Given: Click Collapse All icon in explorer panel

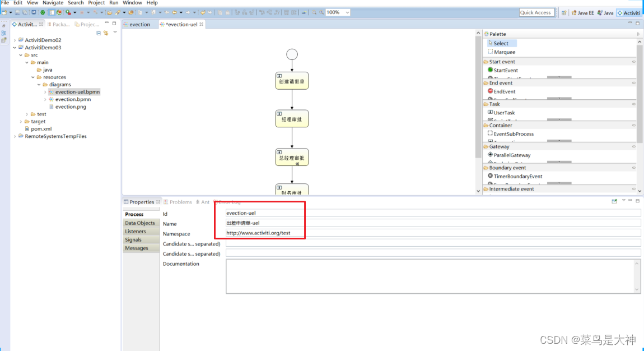Looking at the screenshot, I should point(99,33).
